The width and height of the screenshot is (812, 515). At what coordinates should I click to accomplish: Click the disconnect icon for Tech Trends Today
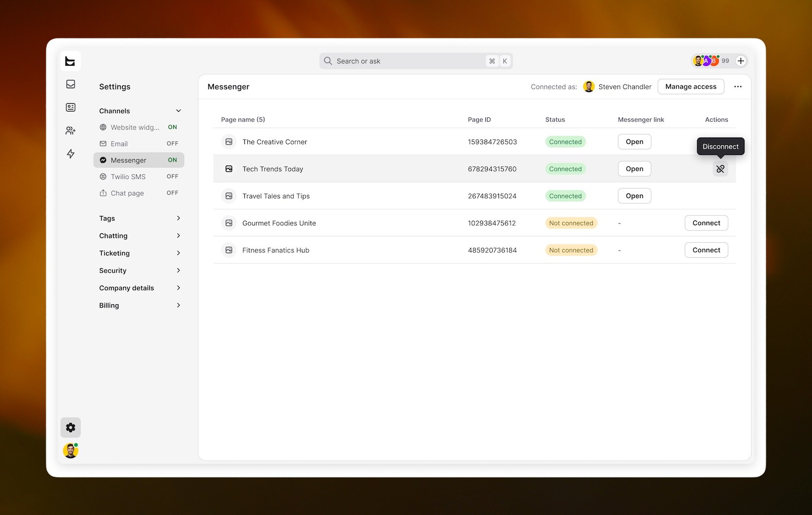tap(720, 169)
